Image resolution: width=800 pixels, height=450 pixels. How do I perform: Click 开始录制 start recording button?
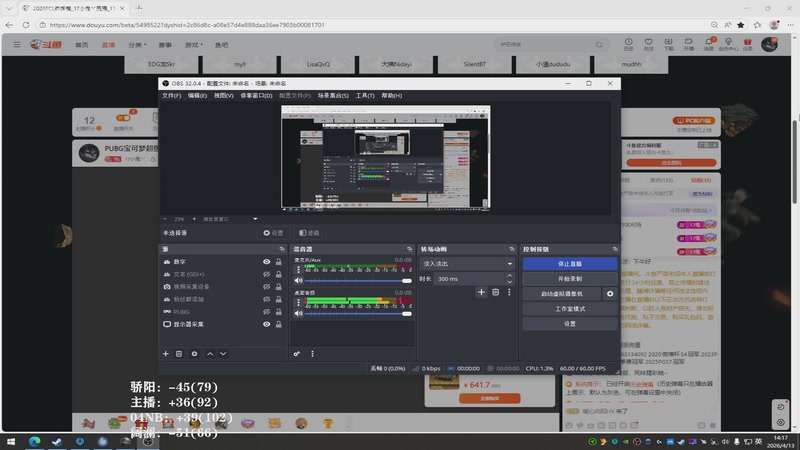(570, 279)
